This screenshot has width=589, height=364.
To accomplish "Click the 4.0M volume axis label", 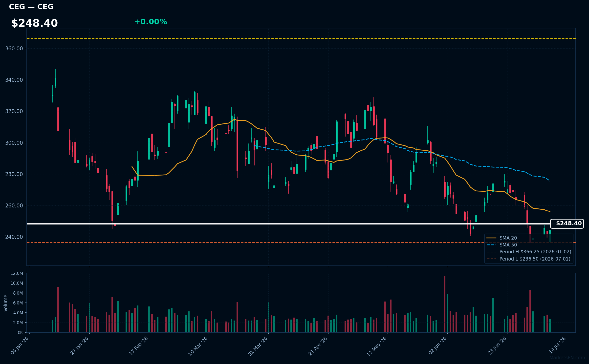I will tap(18, 313).
